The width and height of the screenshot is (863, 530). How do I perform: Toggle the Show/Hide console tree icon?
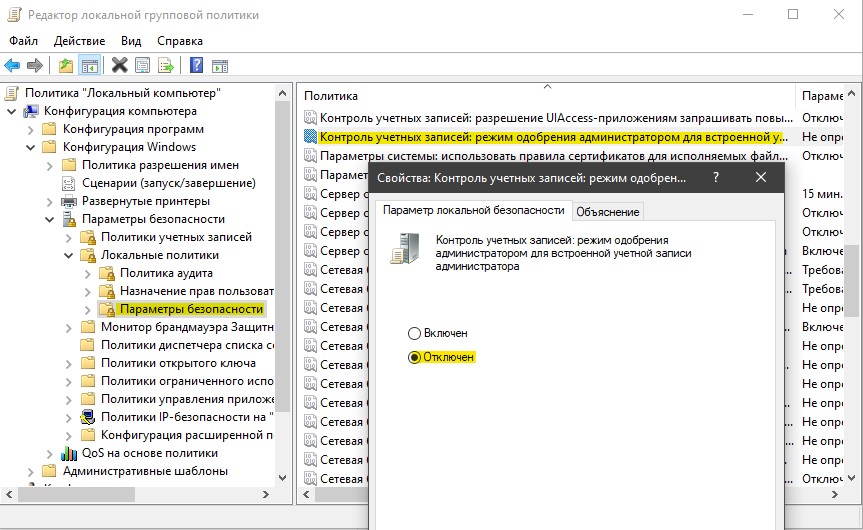pos(90,65)
